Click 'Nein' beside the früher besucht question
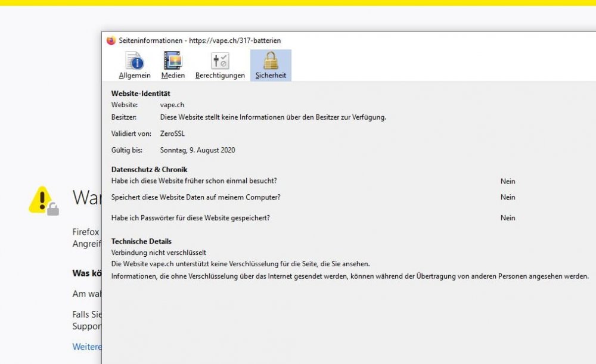Image resolution: width=596 pixels, height=364 pixels. tap(508, 181)
